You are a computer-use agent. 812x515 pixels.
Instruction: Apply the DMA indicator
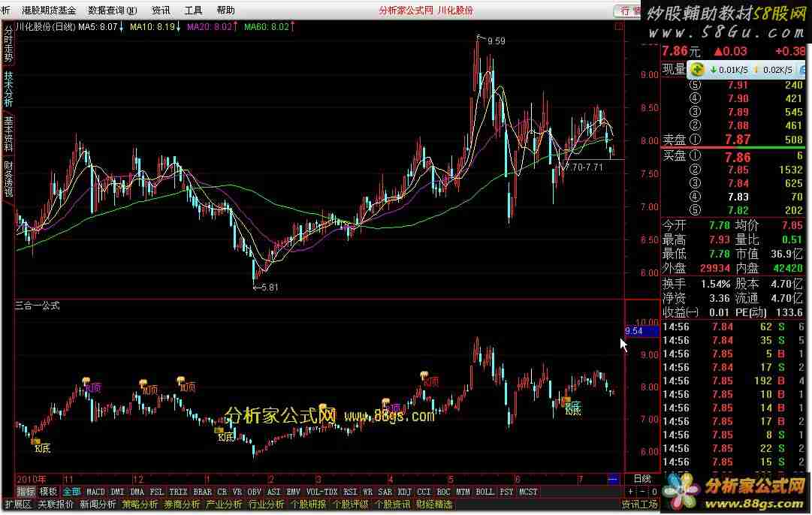pos(137,492)
